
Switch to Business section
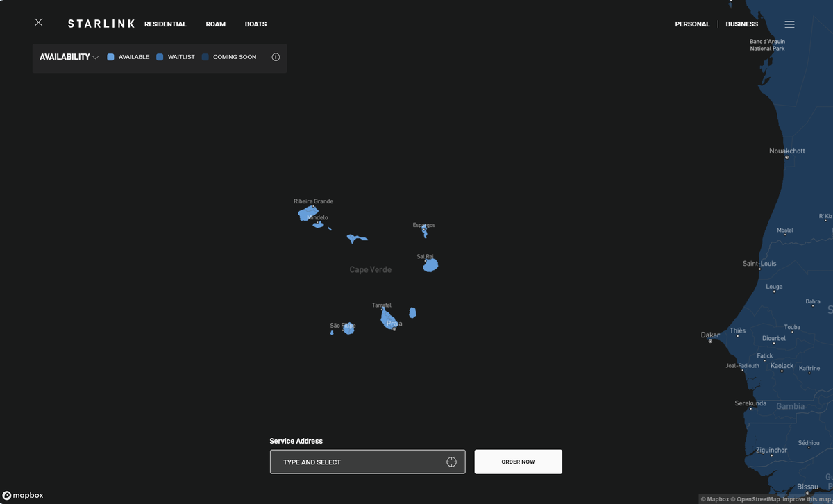(x=741, y=24)
